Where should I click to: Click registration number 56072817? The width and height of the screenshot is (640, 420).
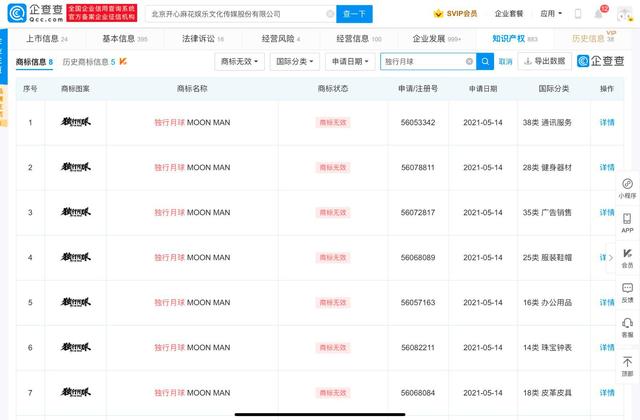(x=418, y=212)
